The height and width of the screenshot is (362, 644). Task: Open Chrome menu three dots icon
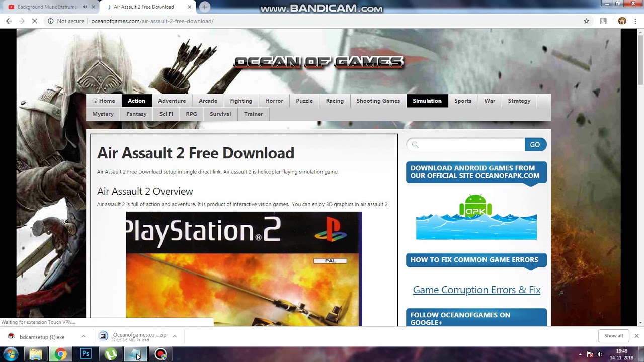(635, 21)
